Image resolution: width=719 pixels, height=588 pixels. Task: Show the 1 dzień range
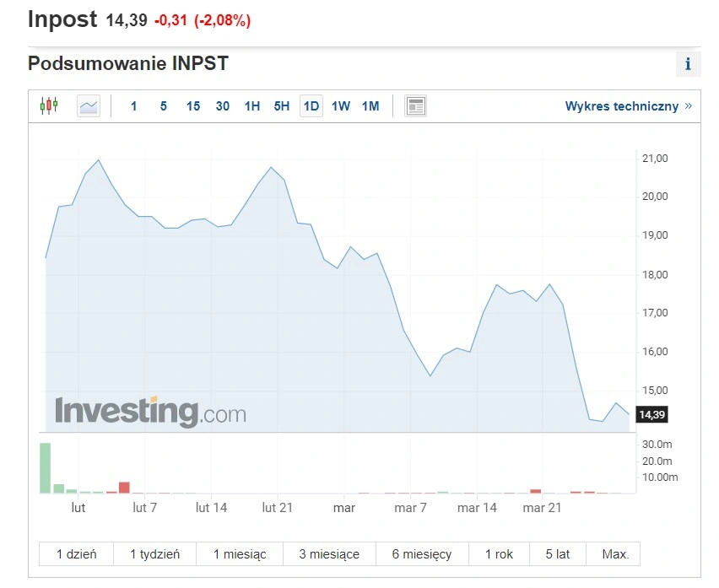point(76,553)
